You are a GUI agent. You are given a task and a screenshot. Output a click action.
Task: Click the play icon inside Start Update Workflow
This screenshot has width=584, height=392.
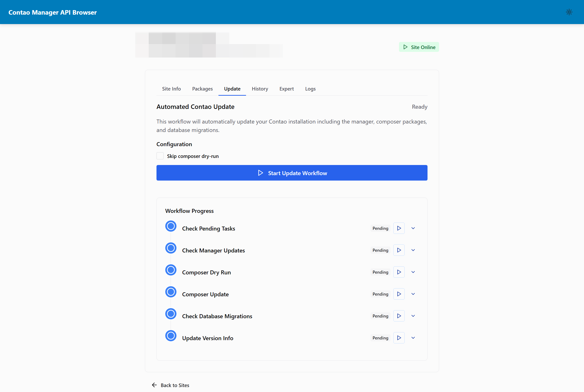click(261, 173)
